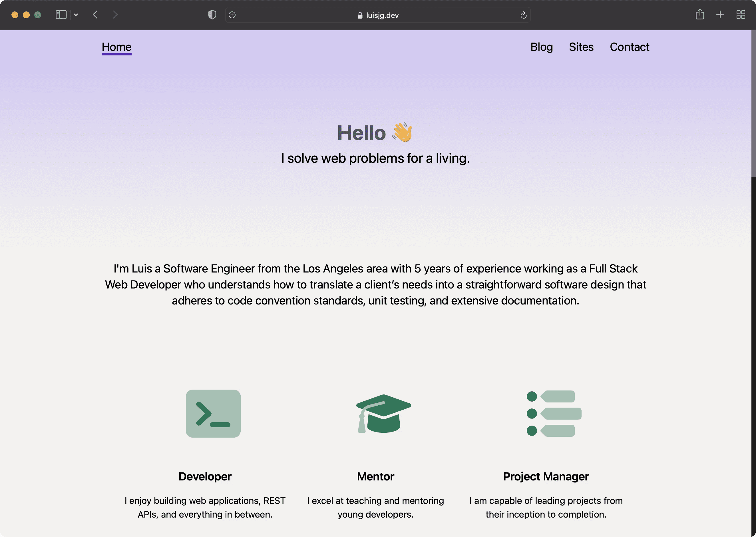Image resolution: width=756 pixels, height=537 pixels.
Task: Expand the sidebar options dropdown chevron
Action: 76,15
